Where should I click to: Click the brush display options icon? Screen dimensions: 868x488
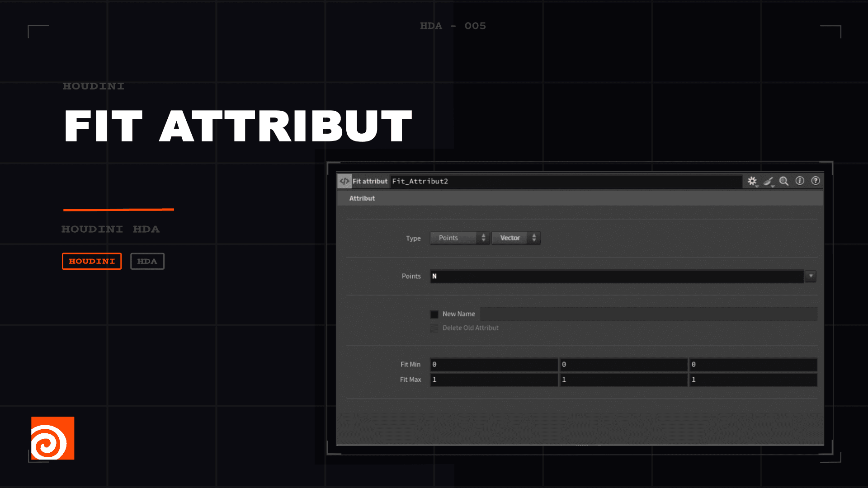coord(768,181)
